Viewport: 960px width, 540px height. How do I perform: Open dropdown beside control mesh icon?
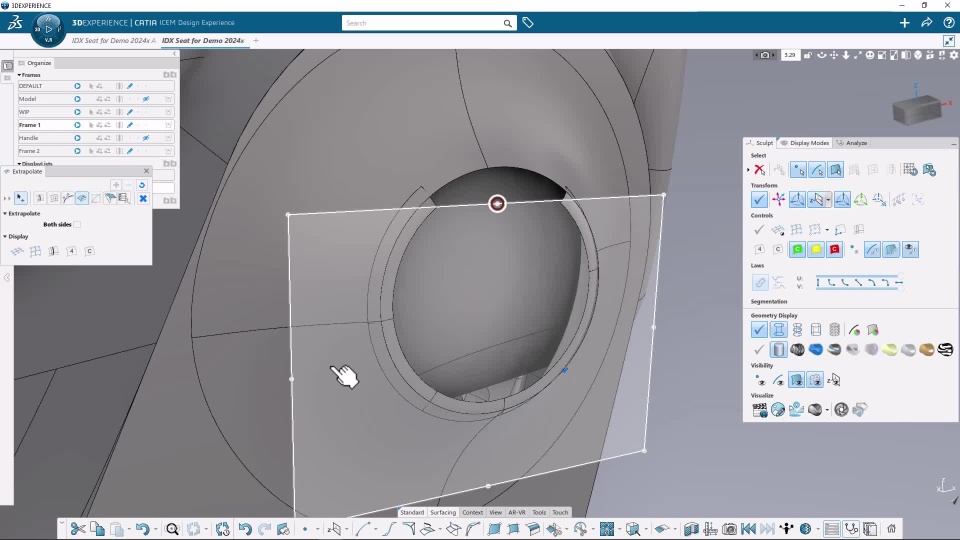[x=827, y=230]
